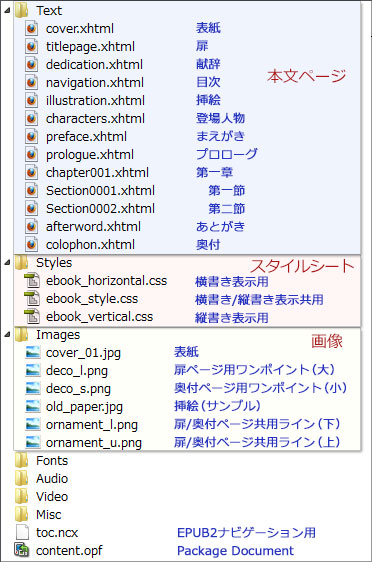Screen dimensions: 372x562
Task: Select the cover_01.jpg file name
Action: point(83,353)
